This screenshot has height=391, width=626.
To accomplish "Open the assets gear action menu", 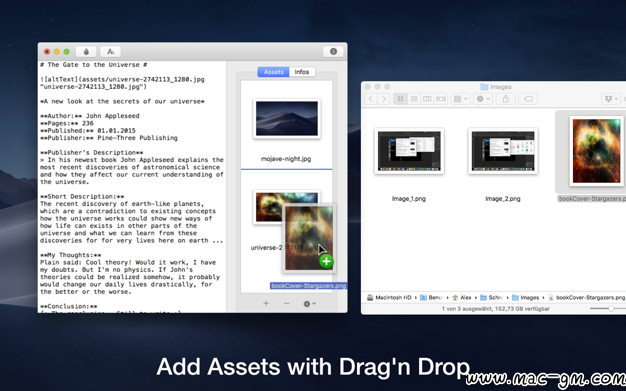I will click(x=309, y=304).
